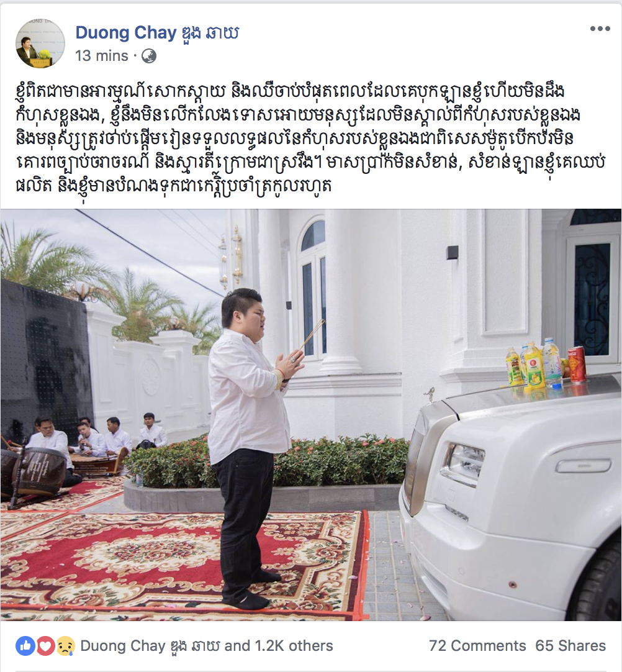Click the Khmer post caption text
Viewport: 622px width, 672px height.
click(x=311, y=138)
